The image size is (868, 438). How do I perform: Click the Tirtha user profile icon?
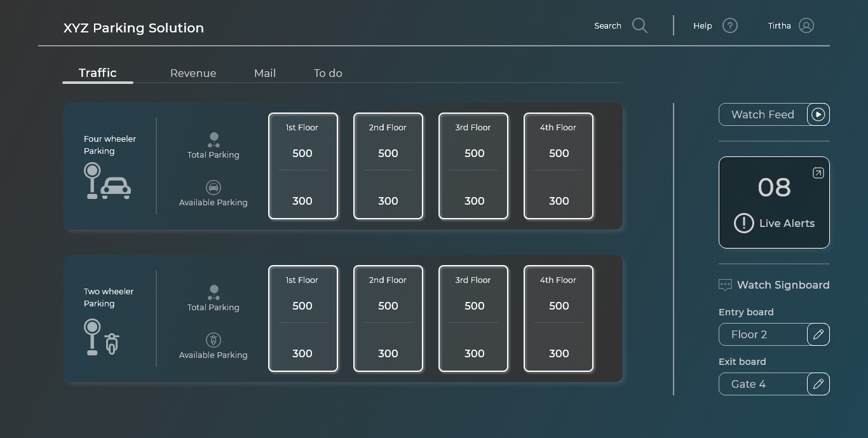pos(806,25)
